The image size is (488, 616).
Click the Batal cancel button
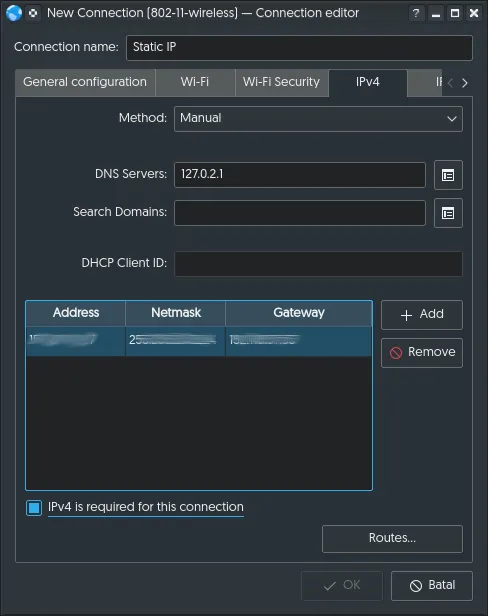click(432, 586)
